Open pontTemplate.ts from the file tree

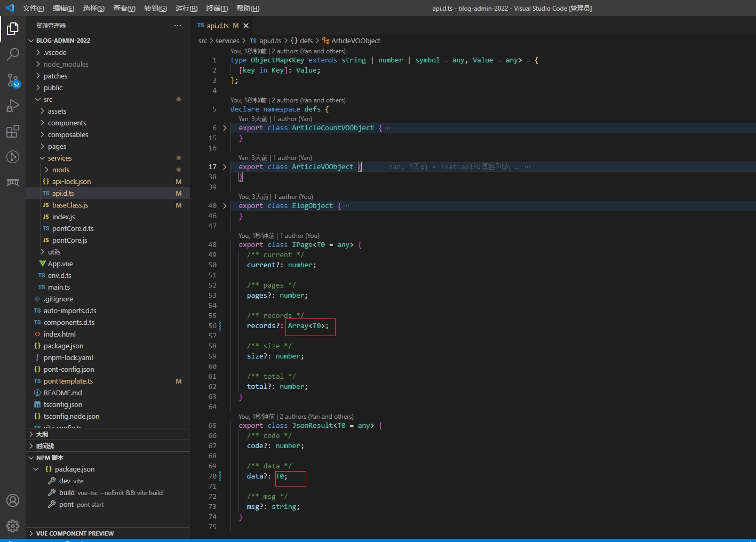pyautogui.click(x=68, y=381)
